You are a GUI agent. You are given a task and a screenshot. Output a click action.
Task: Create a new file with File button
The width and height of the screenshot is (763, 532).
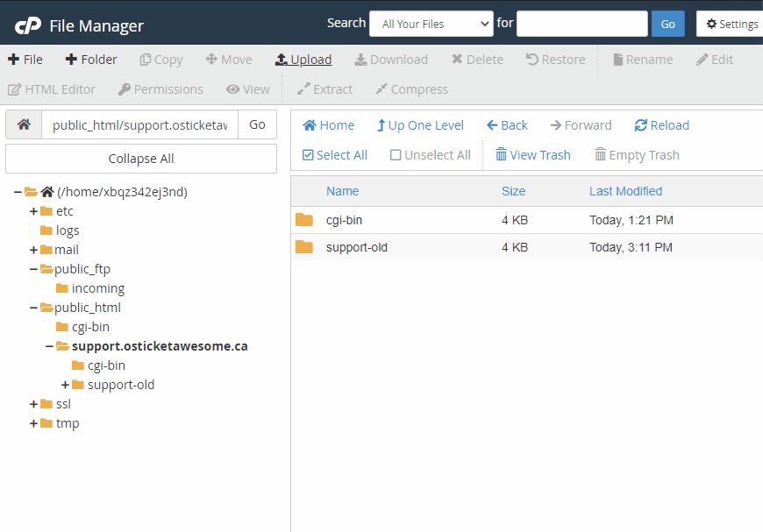click(x=25, y=60)
